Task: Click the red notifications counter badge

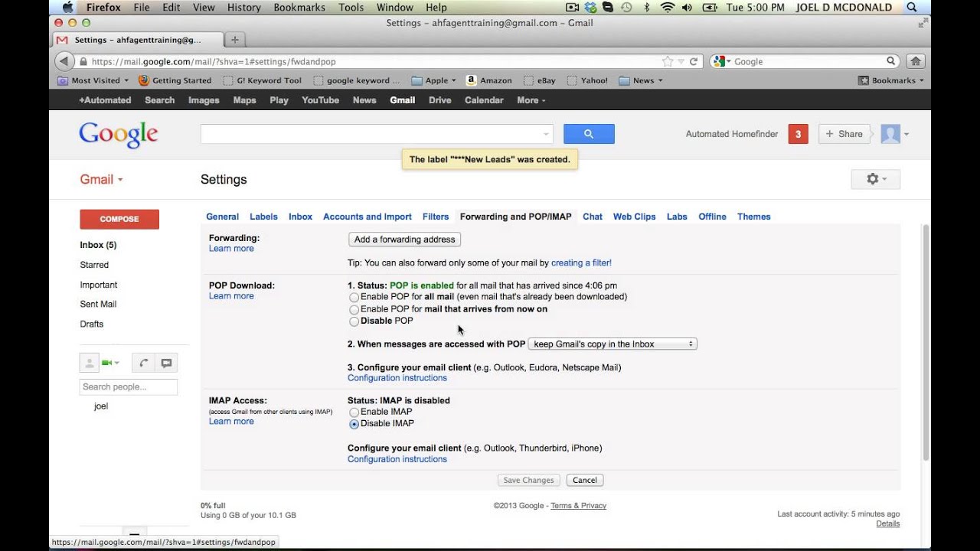Action: [x=798, y=134]
